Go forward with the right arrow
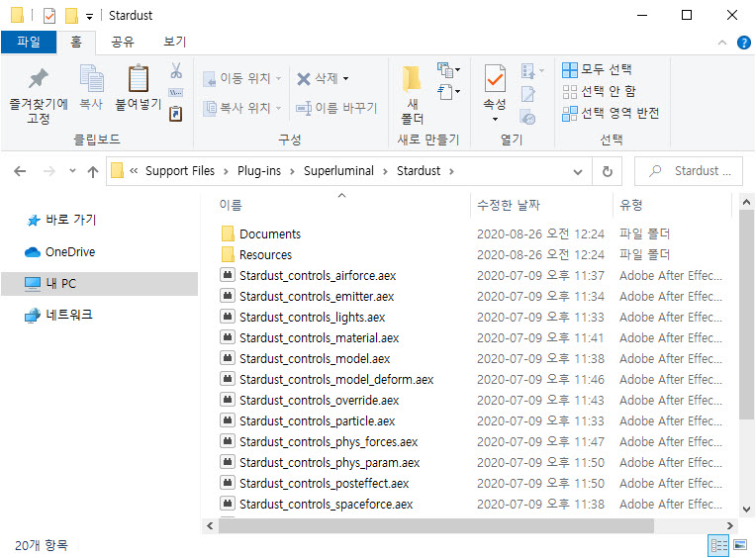The width and height of the screenshot is (756, 558). [x=49, y=171]
